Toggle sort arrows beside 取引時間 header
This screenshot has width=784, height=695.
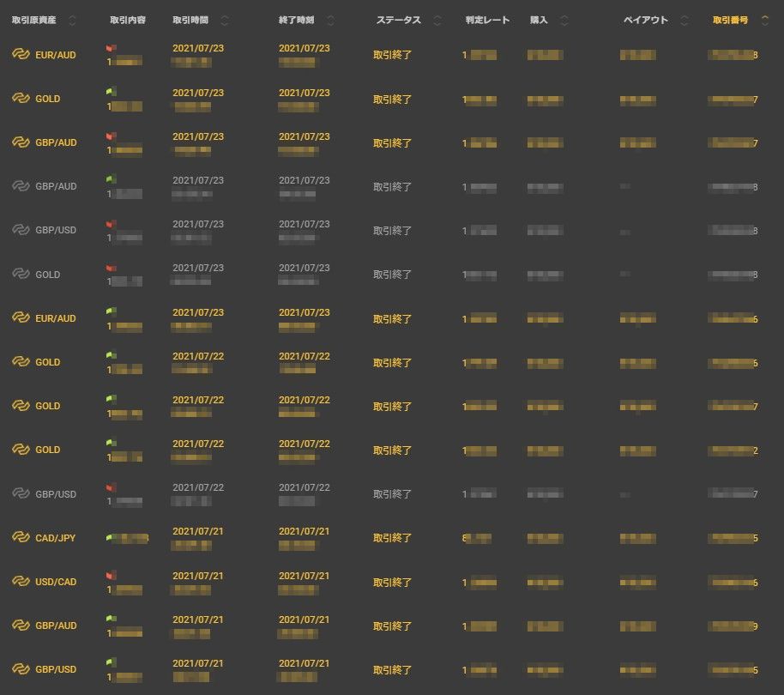click(x=225, y=21)
